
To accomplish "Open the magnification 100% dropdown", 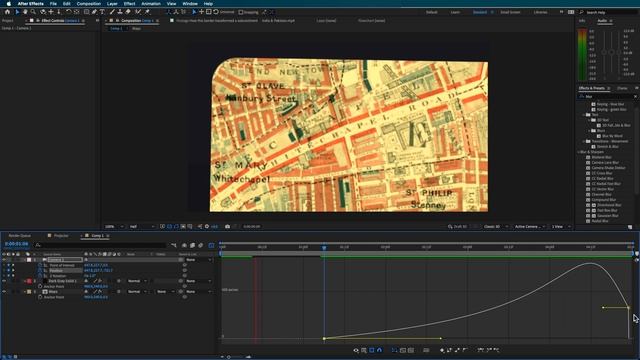I will pos(114,227).
